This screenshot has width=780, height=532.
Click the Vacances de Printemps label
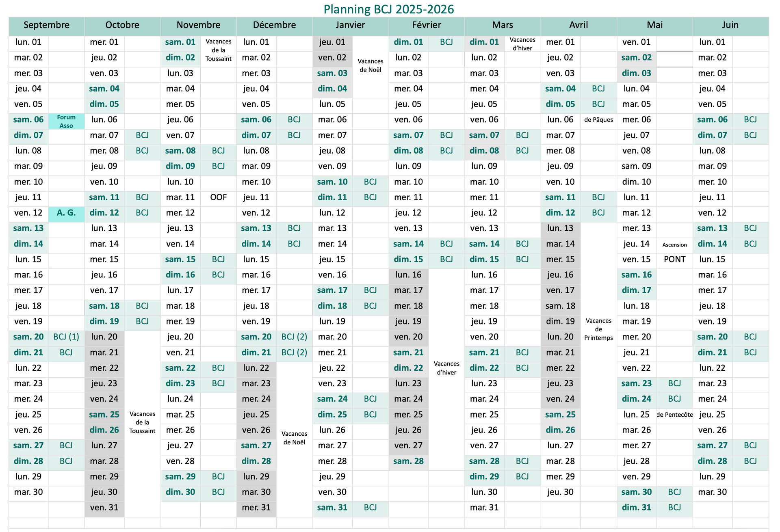coord(598,329)
